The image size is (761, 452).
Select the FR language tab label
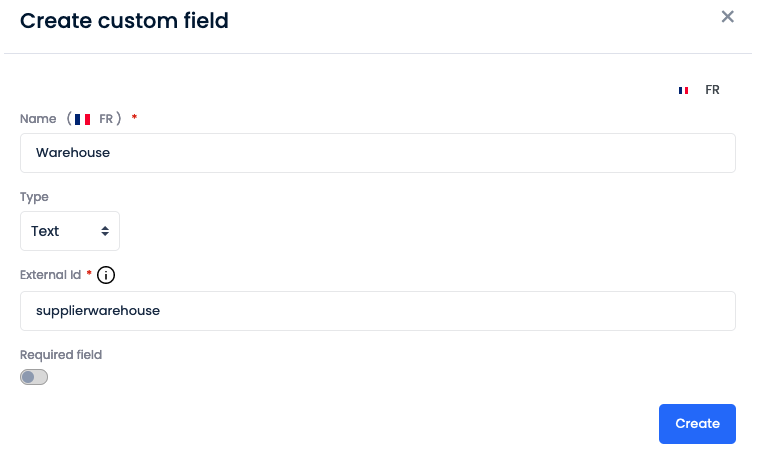coord(712,90)
